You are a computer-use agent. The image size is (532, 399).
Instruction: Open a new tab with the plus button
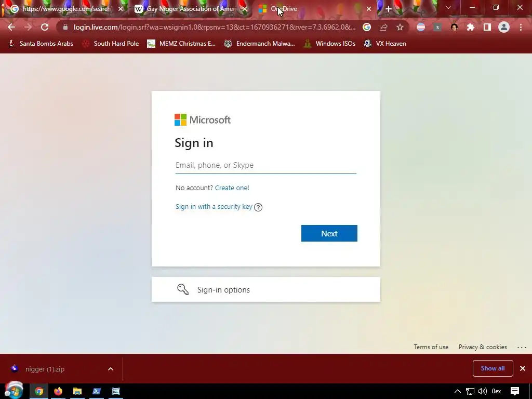click(389, 9)
